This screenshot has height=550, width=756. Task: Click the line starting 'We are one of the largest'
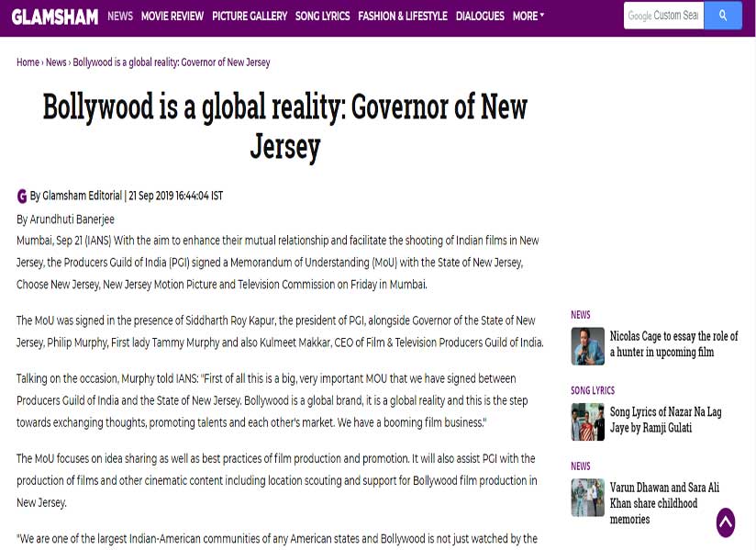pyautogui.click(x=277, y=539)
